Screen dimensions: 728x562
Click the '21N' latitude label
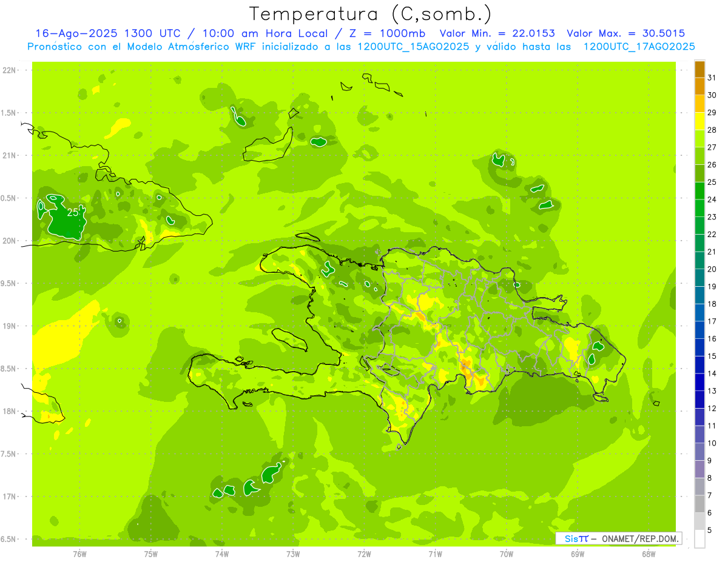(9, 156)
